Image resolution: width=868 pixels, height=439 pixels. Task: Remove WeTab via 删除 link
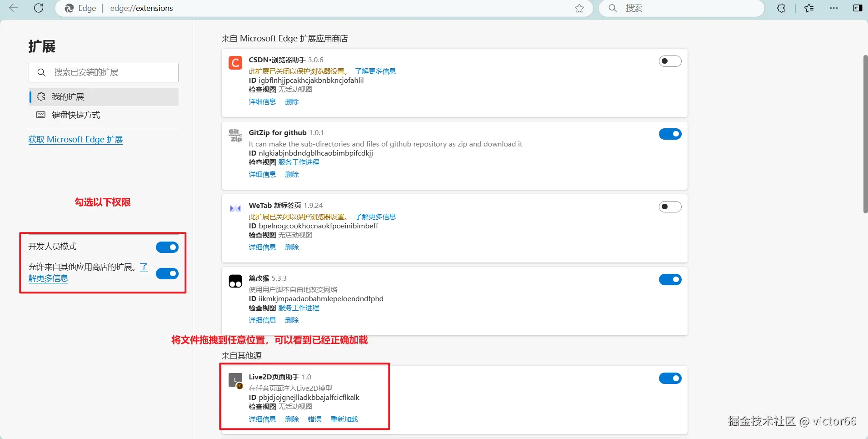coord(292,247)
